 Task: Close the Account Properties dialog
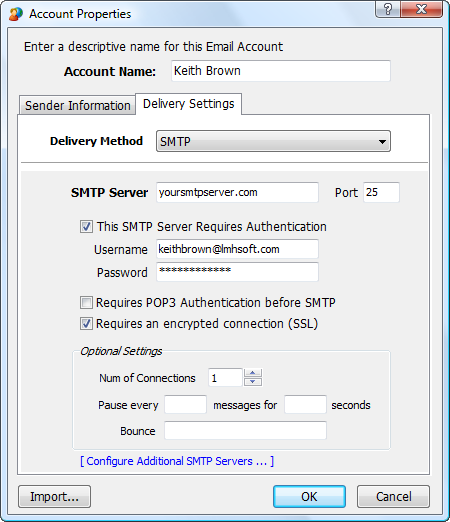pyautogui.click(x=422, y=9)
